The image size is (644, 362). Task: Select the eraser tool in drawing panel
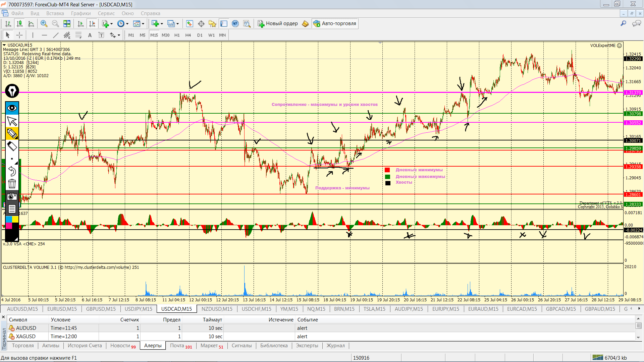coord(12,146)
